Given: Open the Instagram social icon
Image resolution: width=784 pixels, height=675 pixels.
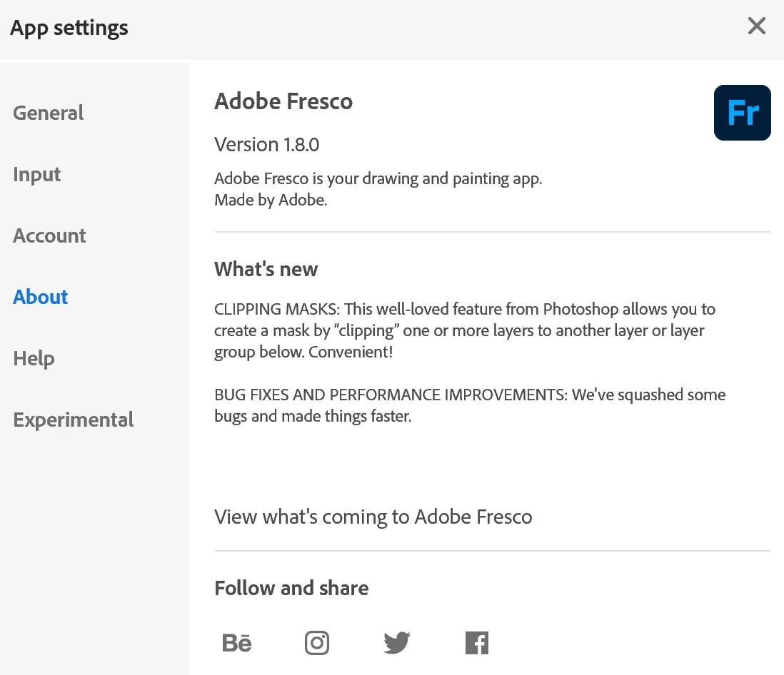Looking at the screenshot, I should (317, 643).
